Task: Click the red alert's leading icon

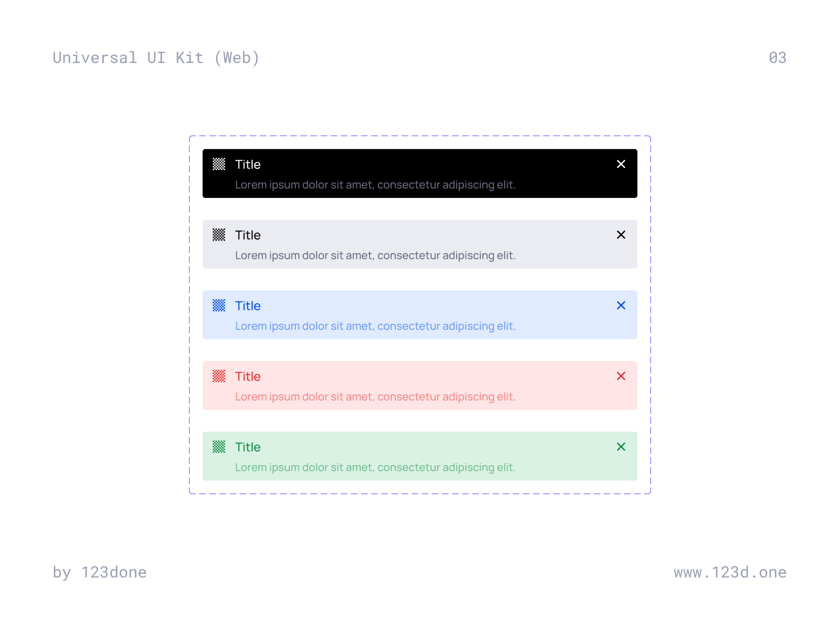Action: [x=219, y=376]
